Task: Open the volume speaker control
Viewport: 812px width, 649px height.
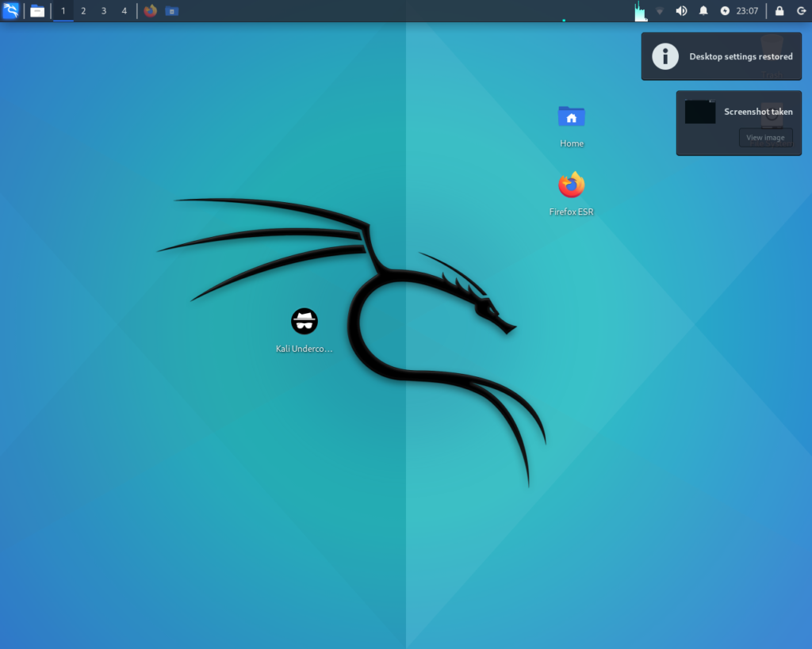Action: coord(681,11)
